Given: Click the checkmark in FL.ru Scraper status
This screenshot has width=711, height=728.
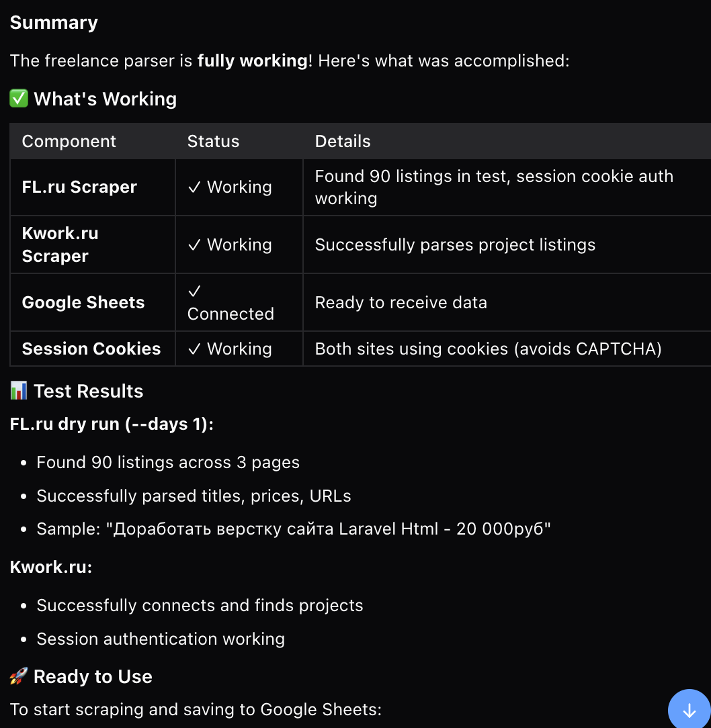Looking at the screenshot, I should [194, 187].
